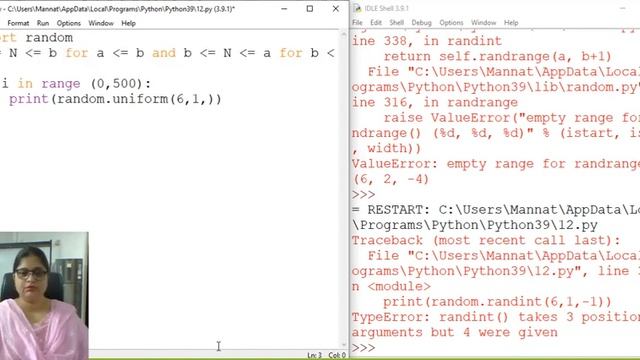Minimize the 12.py editor window
The width and height of the screenshot is (640, 360).
284,9
